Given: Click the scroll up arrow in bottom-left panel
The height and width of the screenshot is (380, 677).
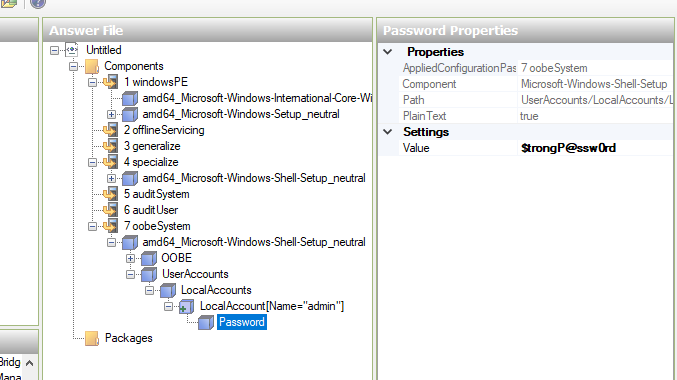Looking at the screenshot, I should tap(29, 363).
